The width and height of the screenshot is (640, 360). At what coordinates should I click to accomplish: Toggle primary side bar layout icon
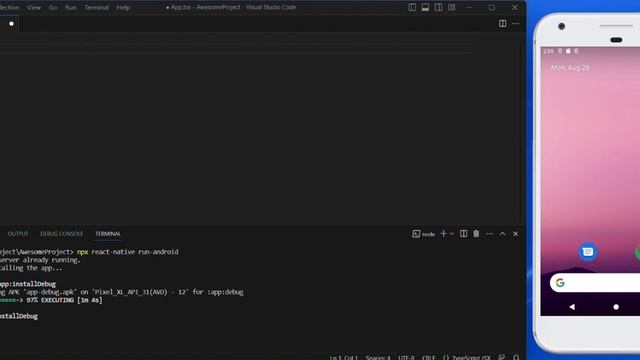[412, 7]
